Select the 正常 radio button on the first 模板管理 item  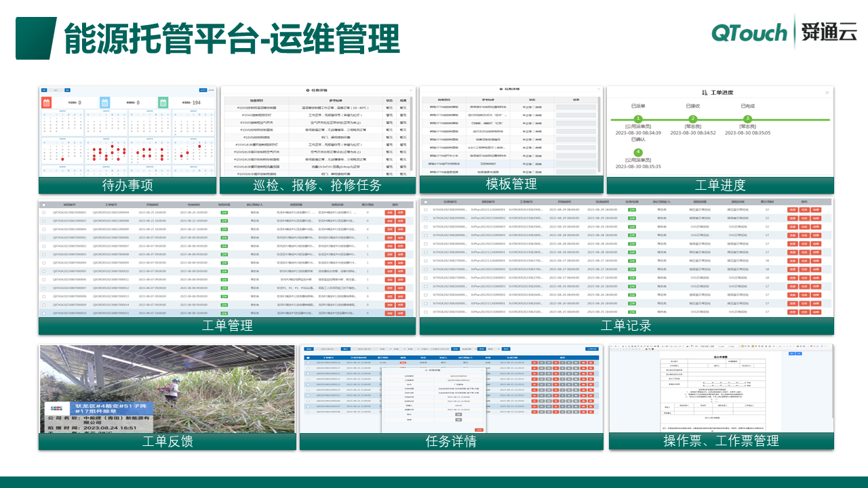coord(524,107)
